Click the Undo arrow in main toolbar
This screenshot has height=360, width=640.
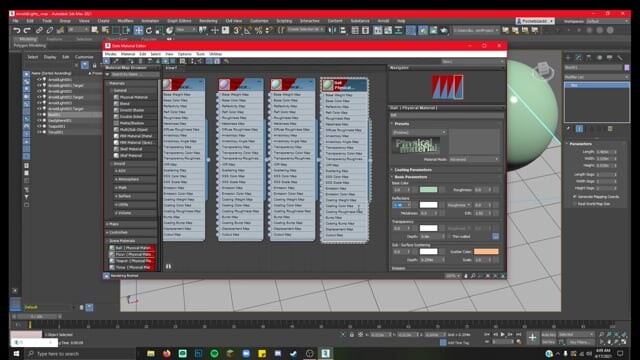click(16, 30)
